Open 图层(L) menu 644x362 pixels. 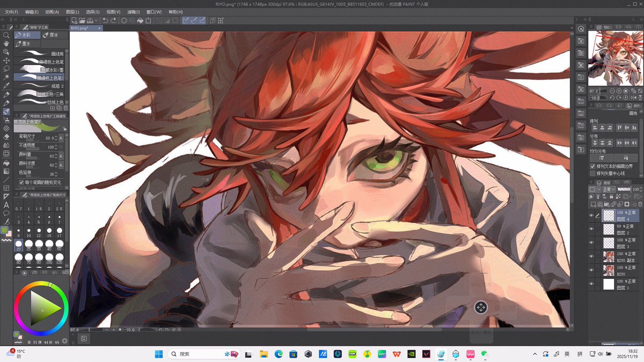[x=72, y=12]
